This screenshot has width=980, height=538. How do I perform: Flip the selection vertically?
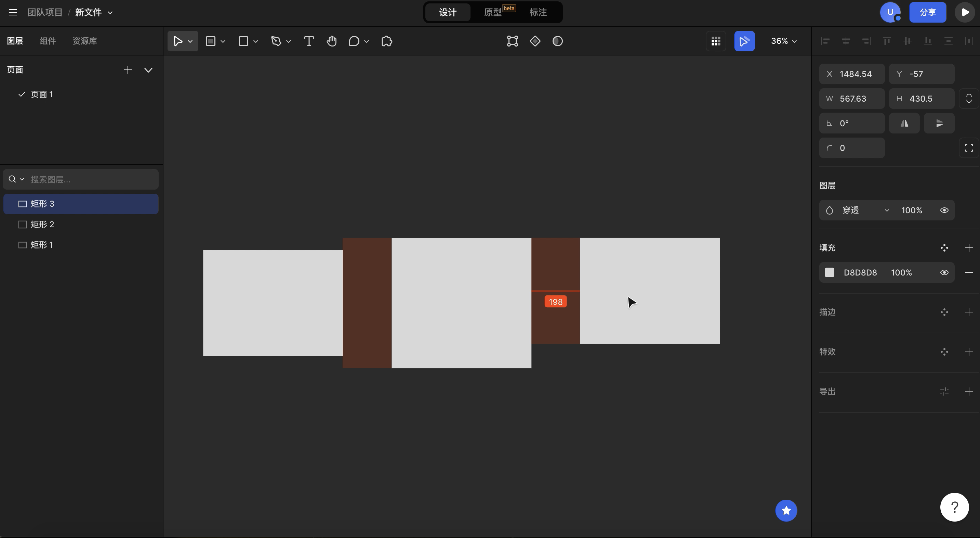pos(939,123)
